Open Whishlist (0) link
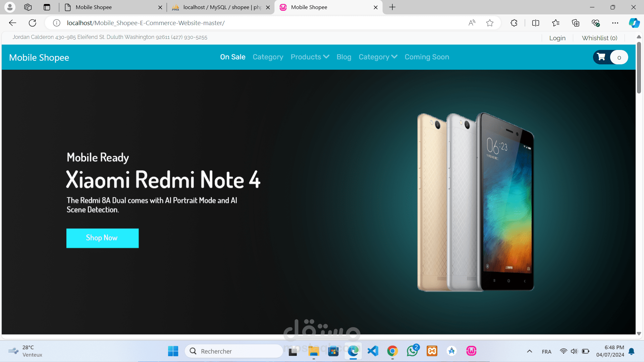 click(x=599, y=38)
